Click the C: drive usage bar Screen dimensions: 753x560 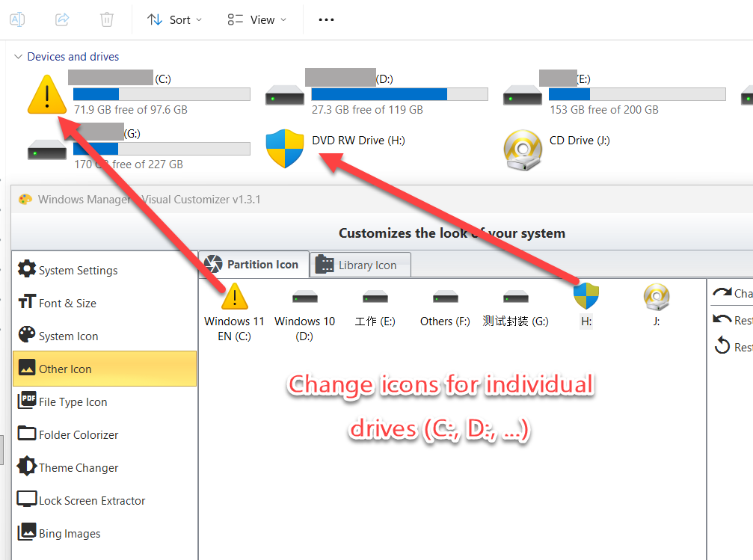tap(162, 94)
